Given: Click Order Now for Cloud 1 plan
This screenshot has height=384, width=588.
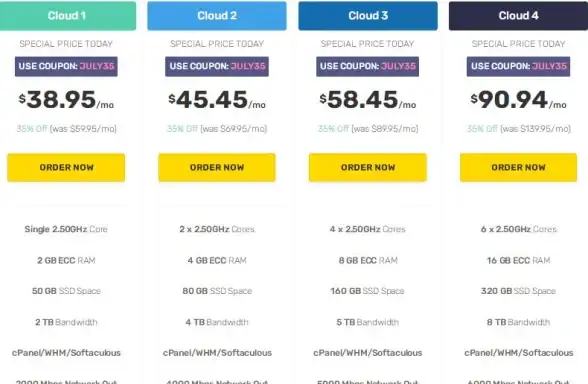Looking at the screenshot, I should coord(66,167).
